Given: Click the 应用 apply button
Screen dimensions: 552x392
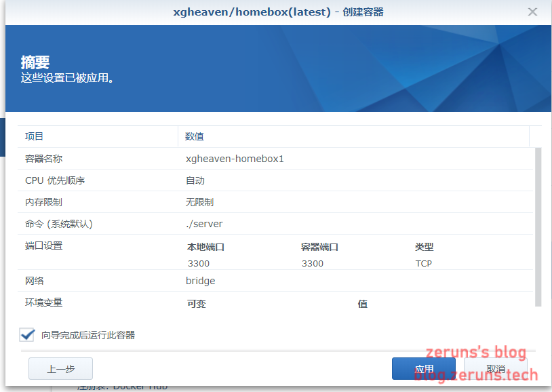Looking at the screenshot, I should [x=424, y=369].
